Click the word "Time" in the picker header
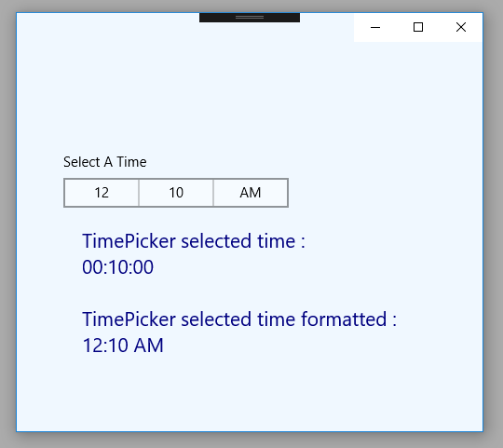Screen dimensions: 503x448 tap(131, 162)
